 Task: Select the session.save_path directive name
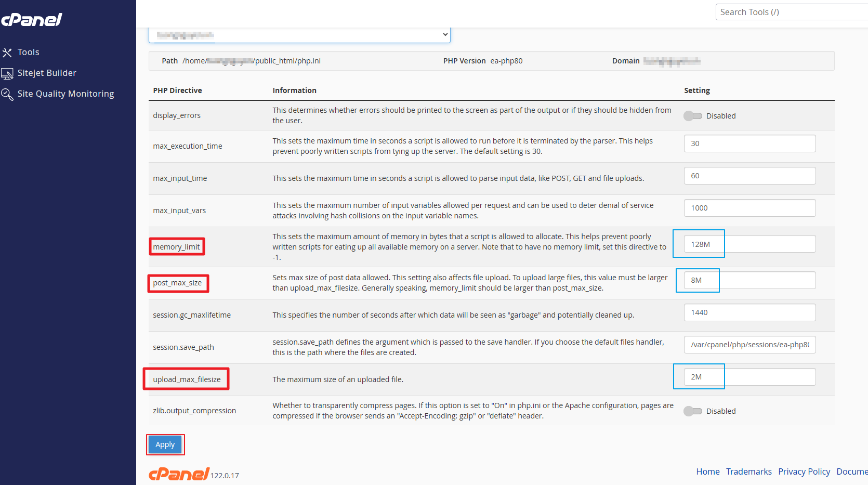pos(183,347)
